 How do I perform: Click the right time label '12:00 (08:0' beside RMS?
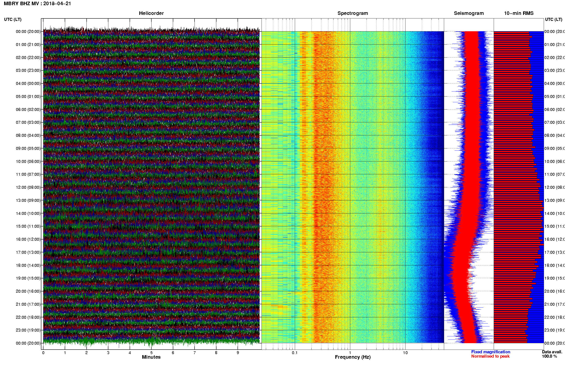click(x=555, y=187)
